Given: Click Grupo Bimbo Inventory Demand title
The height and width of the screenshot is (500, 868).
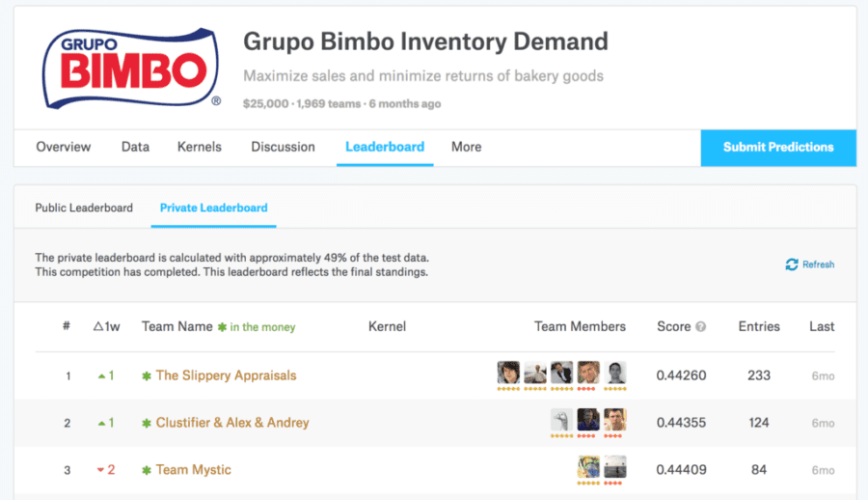Looking at the screenshot, I should point(425,42).
